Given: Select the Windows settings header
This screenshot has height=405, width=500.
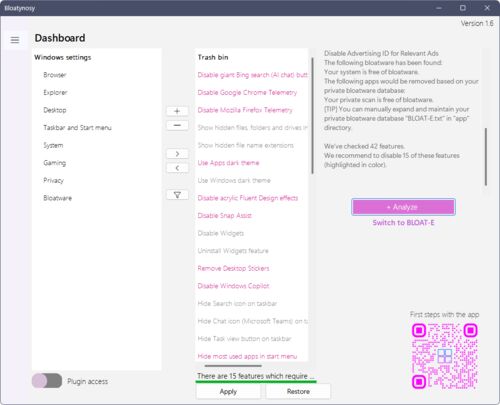Looking at the screenshot, I should tap(63, 57).
